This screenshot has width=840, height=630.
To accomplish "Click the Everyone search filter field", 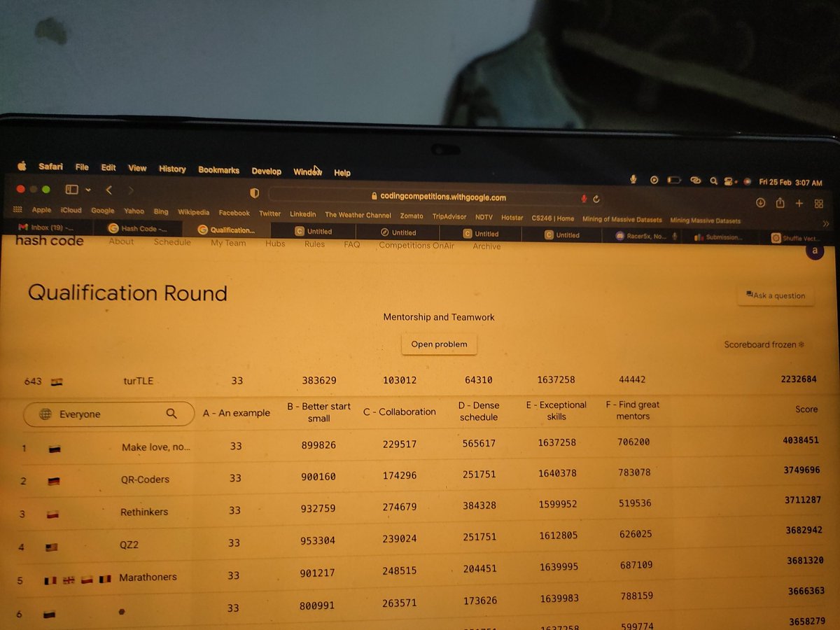I will pos(108,414).
